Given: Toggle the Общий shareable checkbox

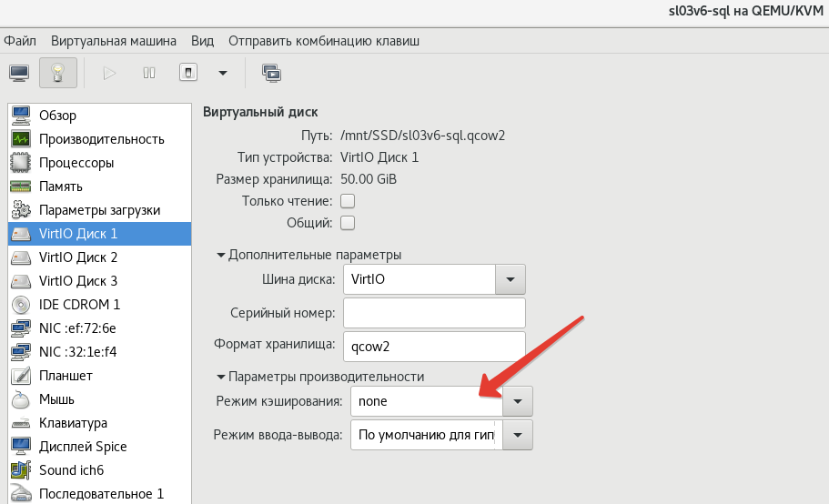Looking at the screenshot, I should point(348,223).
